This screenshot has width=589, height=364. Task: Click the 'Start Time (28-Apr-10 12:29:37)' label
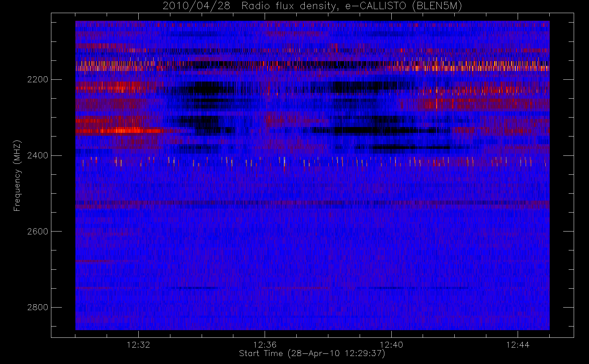pyautogui.click(x=312, y=353)
